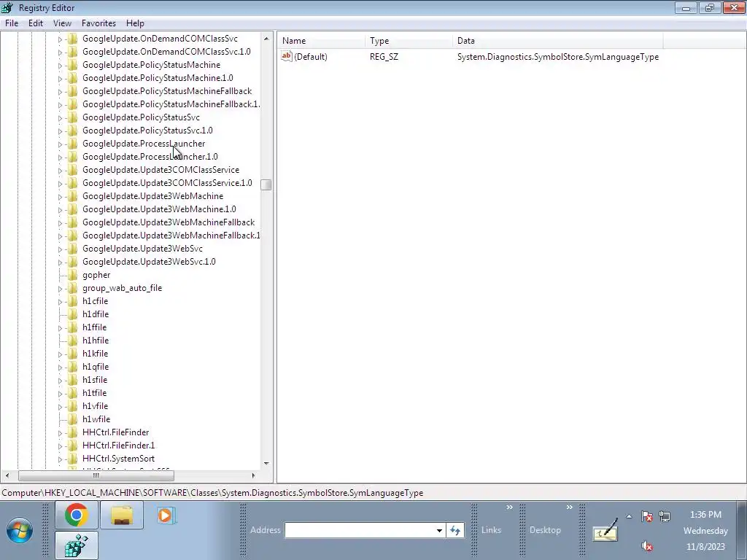Click folder icon of HHCtrl.FileFinder.1
The height and width of the screenshot is (560, 747).
pos(72,446)
